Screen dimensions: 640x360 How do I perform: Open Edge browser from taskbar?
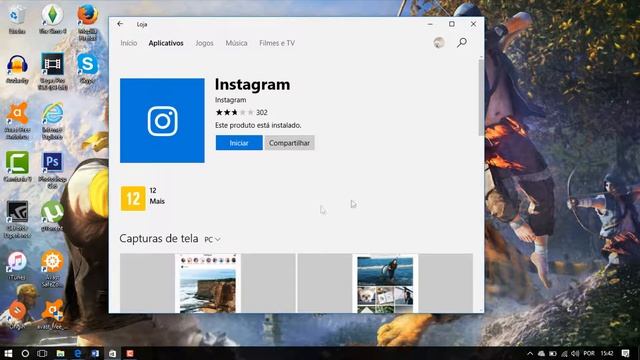pos(77,353)
